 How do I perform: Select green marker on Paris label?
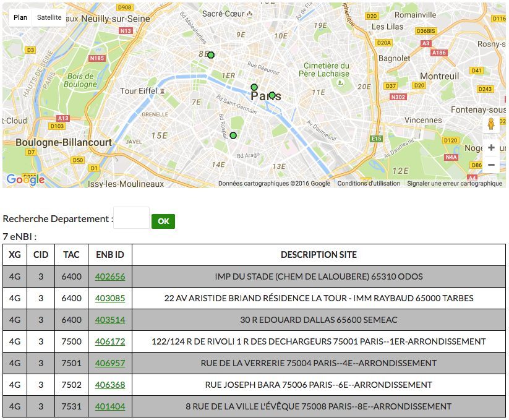(x=272, y=95)
